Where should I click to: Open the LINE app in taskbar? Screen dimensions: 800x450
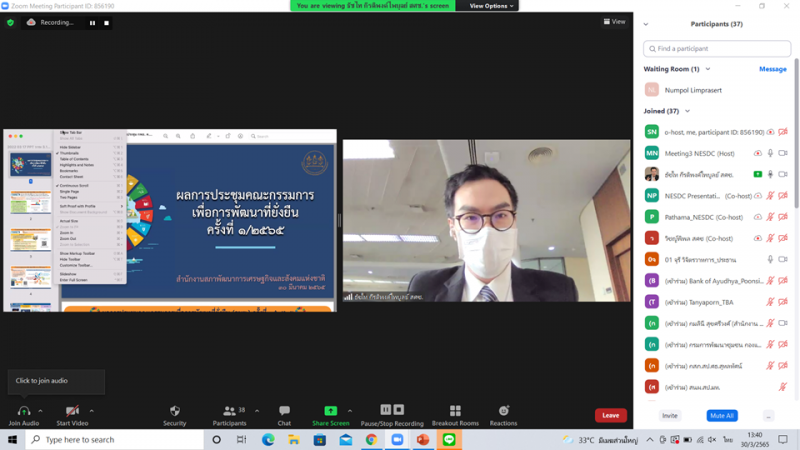(449, 439)
